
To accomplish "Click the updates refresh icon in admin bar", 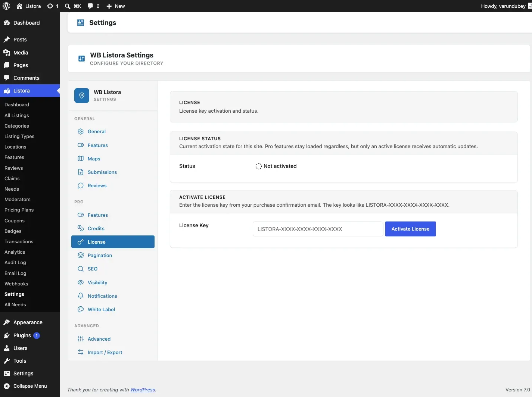I will point(50,6).
